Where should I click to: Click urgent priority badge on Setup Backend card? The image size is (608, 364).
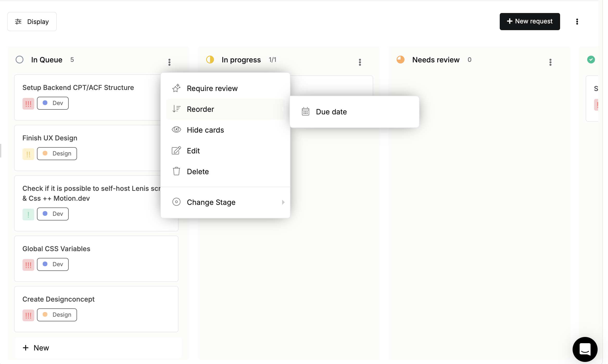point(28,103)
